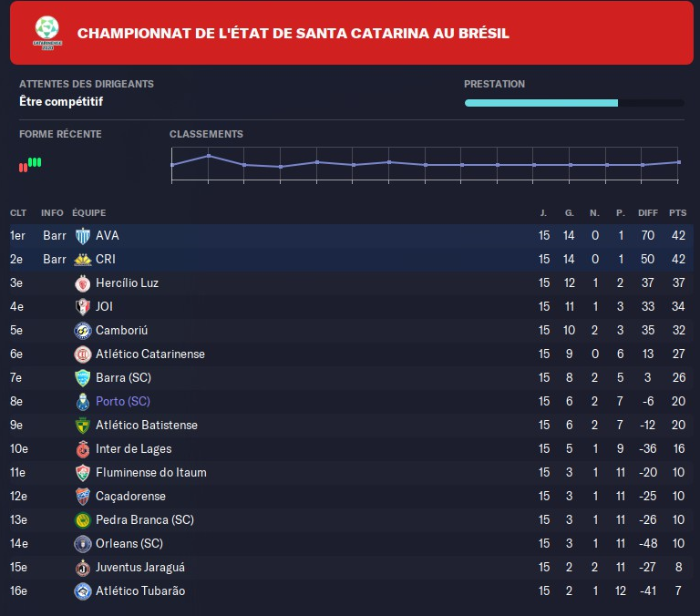This screenshot has width=700, height=616.
Task: Select the Inter de Lages team name
Action: 133,449
